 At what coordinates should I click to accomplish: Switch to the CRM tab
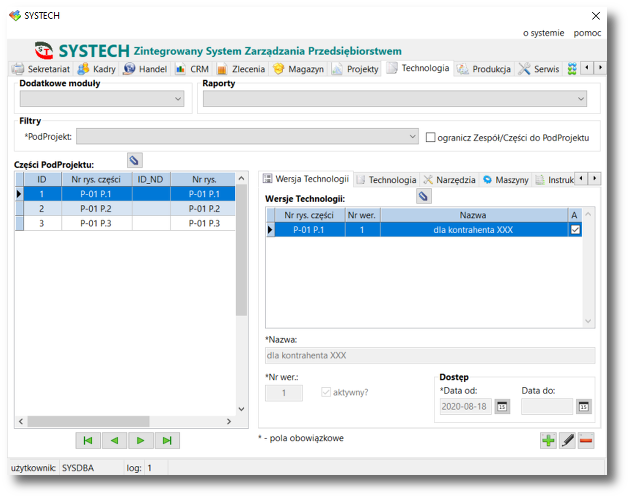point(192,69)
